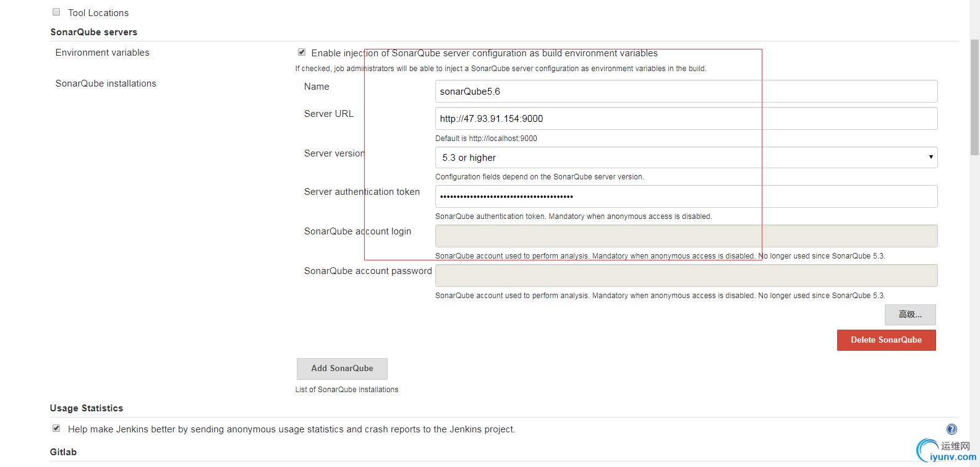The image size is (980, 467).
Task: Uncheck Enable injection of SonarQube server configuration
Action: point(302,53)
